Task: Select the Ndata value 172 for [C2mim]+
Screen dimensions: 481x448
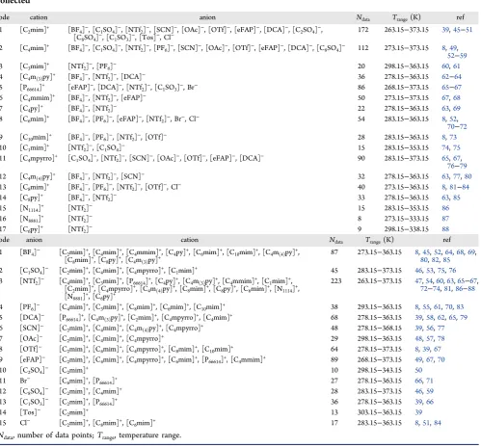Action: 362,30
